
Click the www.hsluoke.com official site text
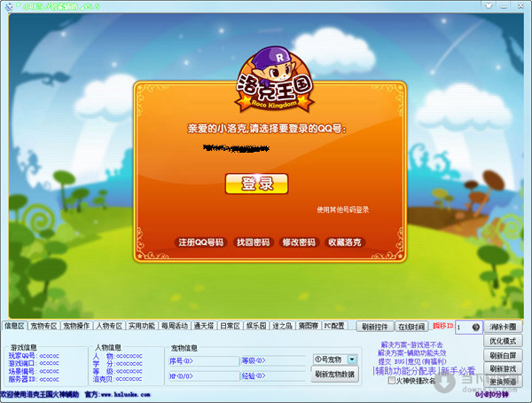126,394
